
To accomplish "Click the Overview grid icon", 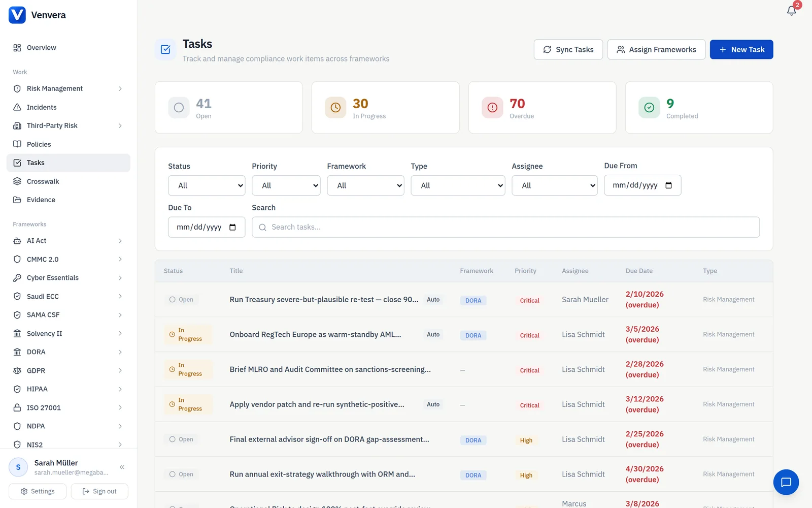I will click(x=17, y=48).
